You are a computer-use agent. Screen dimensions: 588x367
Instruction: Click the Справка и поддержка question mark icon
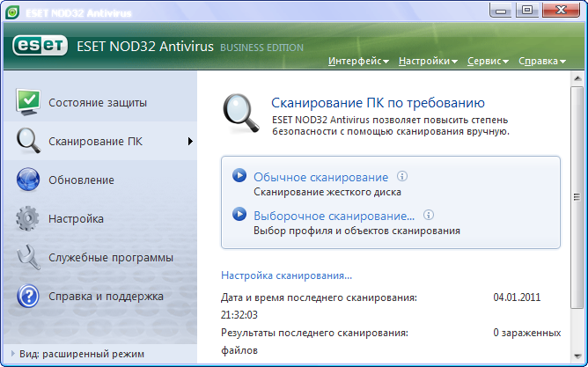[28, 296]
